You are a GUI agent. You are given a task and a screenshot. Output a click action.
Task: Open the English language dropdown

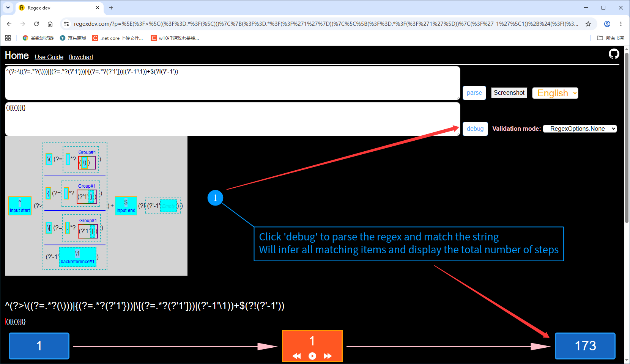(x=555, y=93)
